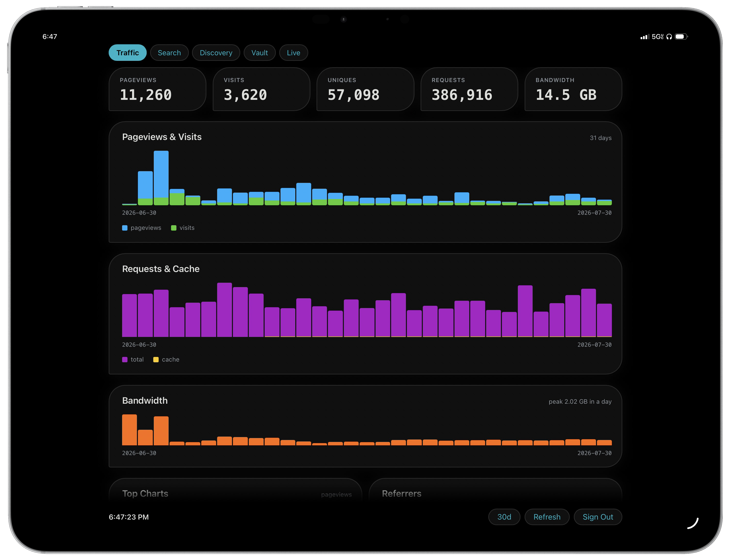Image resolution: width=731 pixels, height=560 pixels.
Task: Click 'peak 2.02 GB in a day' text
Action: [580, 401]
